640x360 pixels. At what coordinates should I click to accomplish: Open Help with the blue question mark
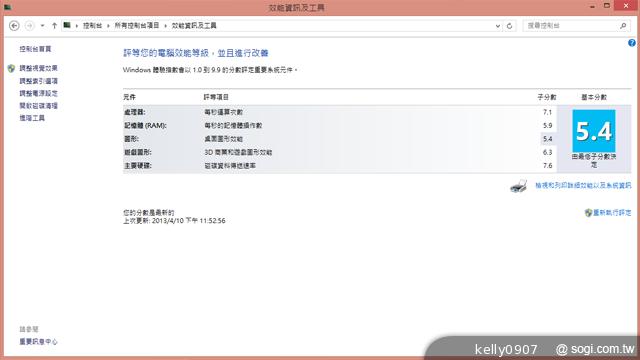click(x=632, y=43)
